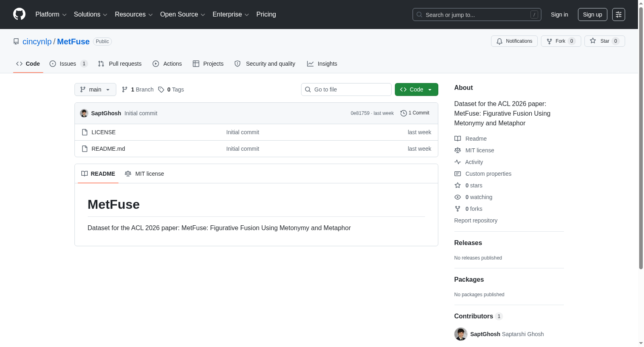Image resolution: width=644 pixels, height=347 pixels.
Task: Expand the Platform menu
Action: (51, 15)
